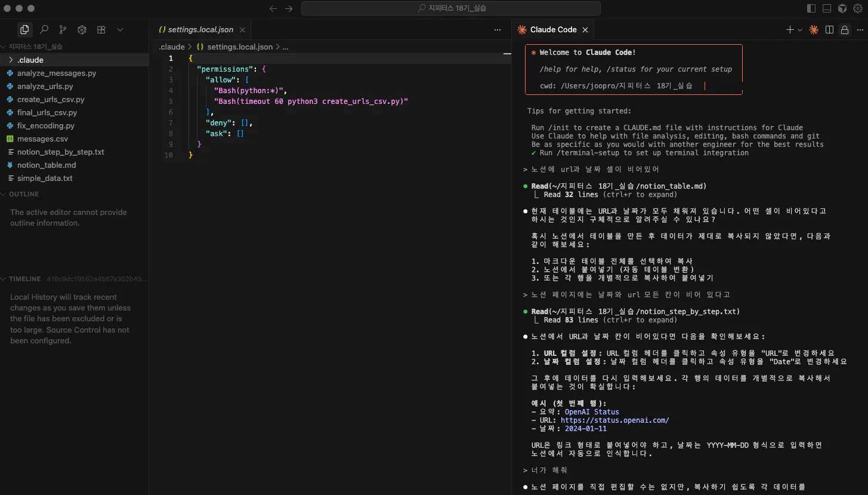This screenshot has width=868, height=495.
Task: Click the 2024-01-11 date in terminal
Action: coord(586,429)
